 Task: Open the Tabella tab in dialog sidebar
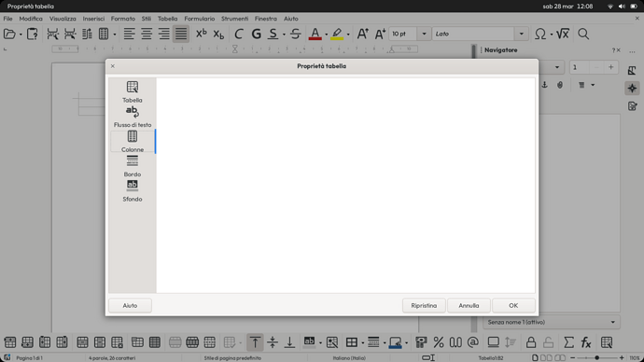pyautogui.click(x=133, y=92)
